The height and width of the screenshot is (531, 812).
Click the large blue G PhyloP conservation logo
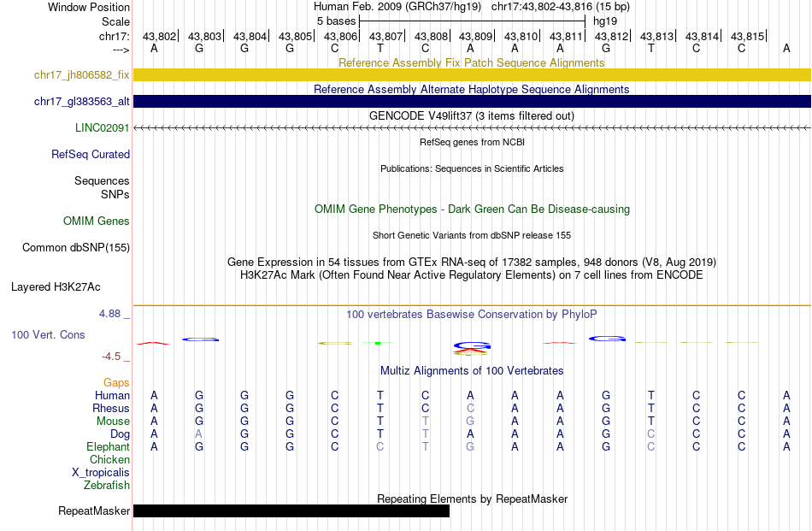472,345
